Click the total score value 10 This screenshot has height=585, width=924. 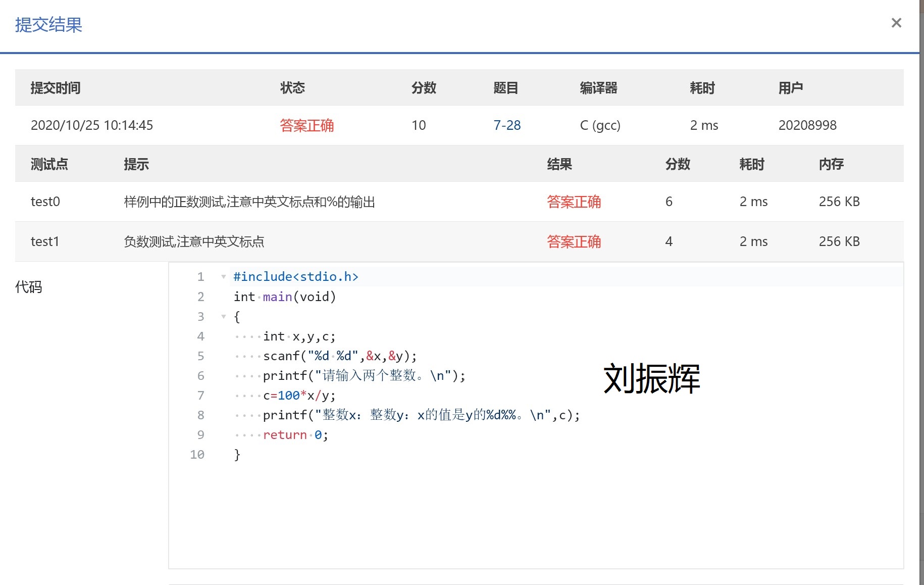[x=419, y=125]
